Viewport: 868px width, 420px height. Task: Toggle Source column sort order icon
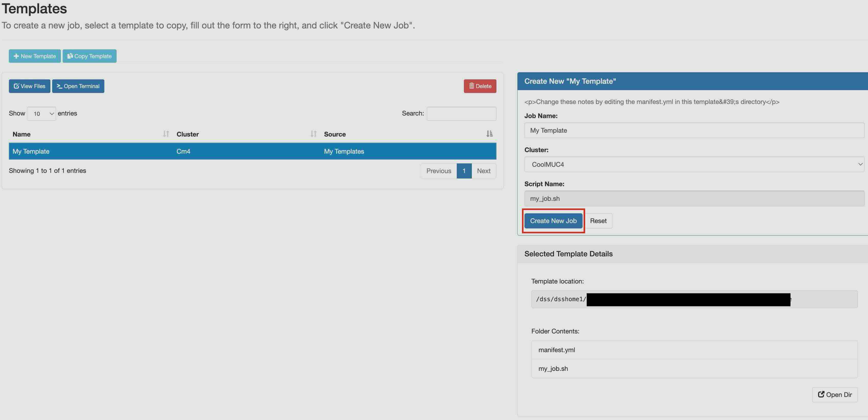(x=489, y=134)
